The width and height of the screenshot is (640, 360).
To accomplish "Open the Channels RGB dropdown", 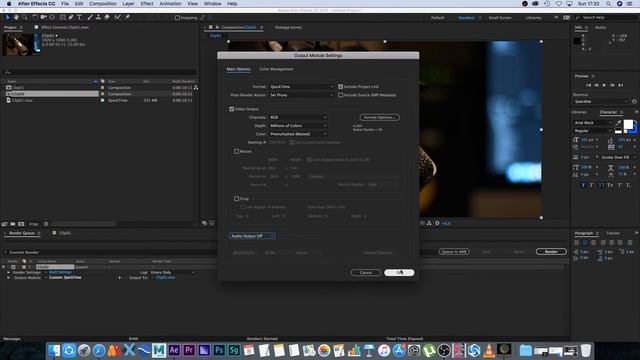I will 298,117.
